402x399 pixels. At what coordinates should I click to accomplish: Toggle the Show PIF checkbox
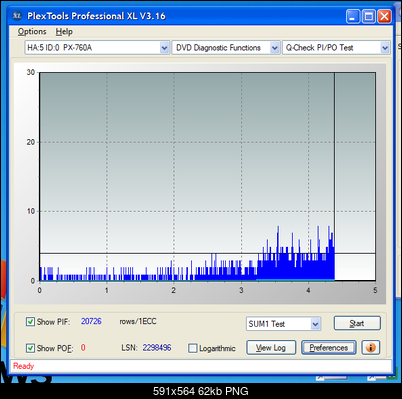pyautogui.click(x=30, y=322)
